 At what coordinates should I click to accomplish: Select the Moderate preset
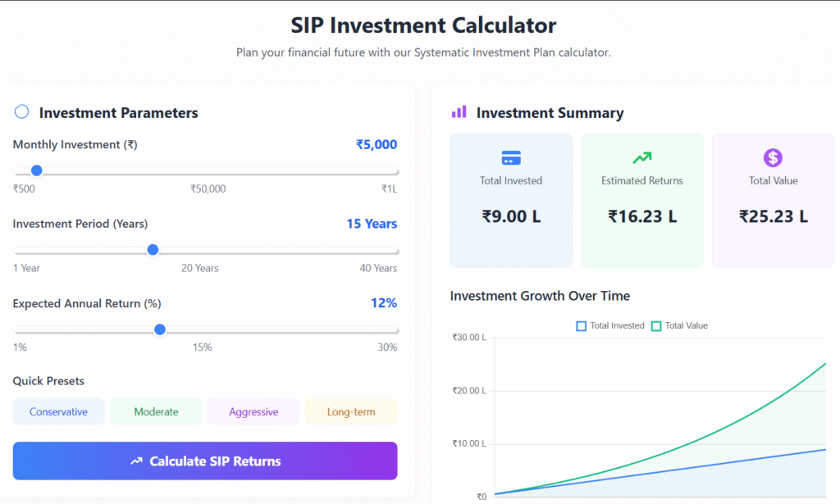(156, 411)
